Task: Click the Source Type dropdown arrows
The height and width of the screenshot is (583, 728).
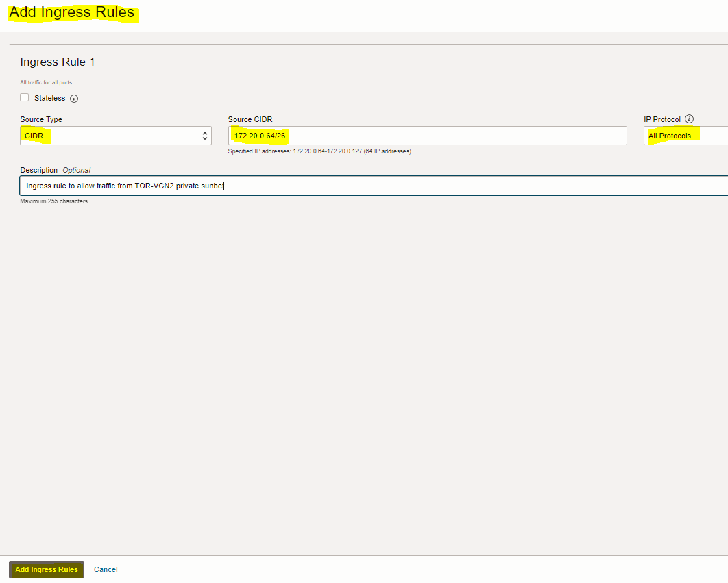Action: 205,136
